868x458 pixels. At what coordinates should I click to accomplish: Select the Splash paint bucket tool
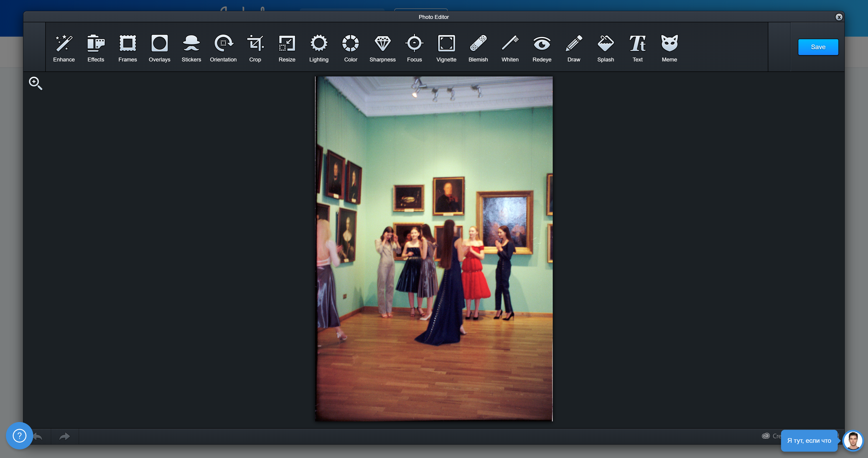pyautogui.click(x=606, y=48)
